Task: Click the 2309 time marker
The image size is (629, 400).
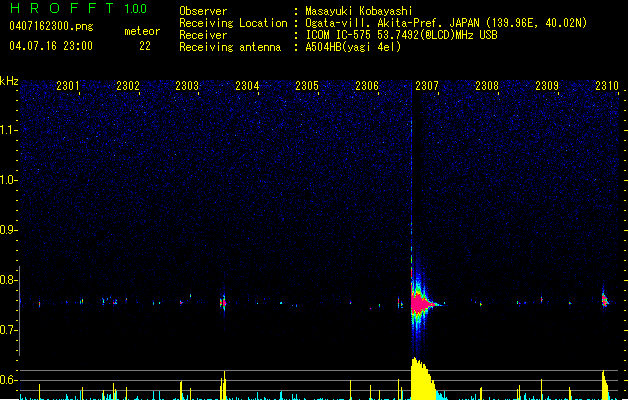Action: [x=547, y=86]
